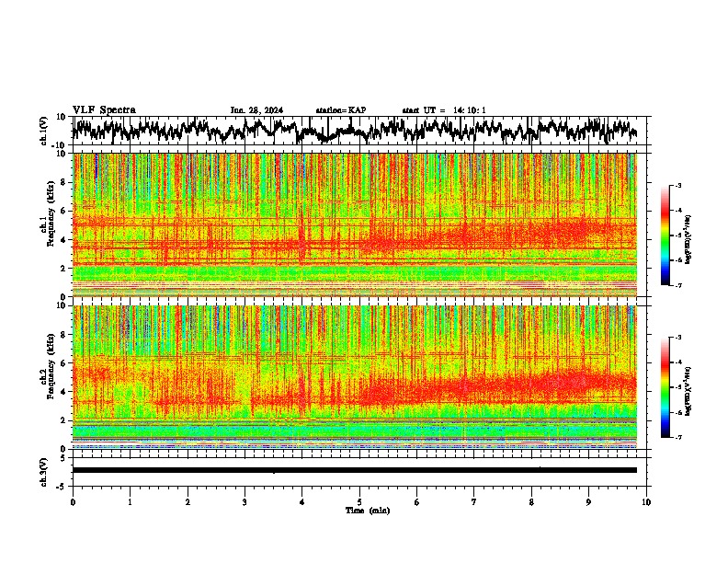This screenshot has width=728, height=563.
Task: Select the "start UT = 14:10: 1" text
Action: click(444, 110)
